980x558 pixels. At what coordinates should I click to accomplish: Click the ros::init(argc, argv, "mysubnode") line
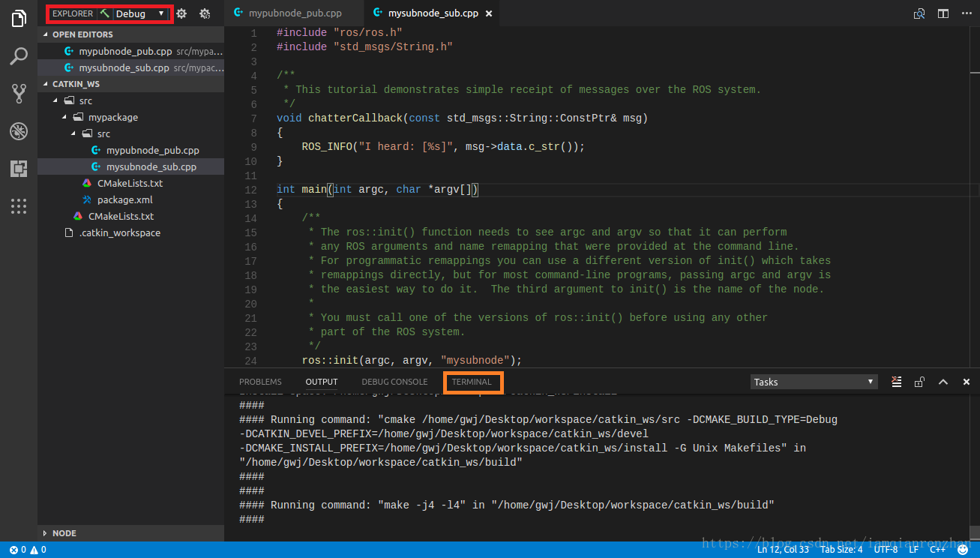(412, 361)
